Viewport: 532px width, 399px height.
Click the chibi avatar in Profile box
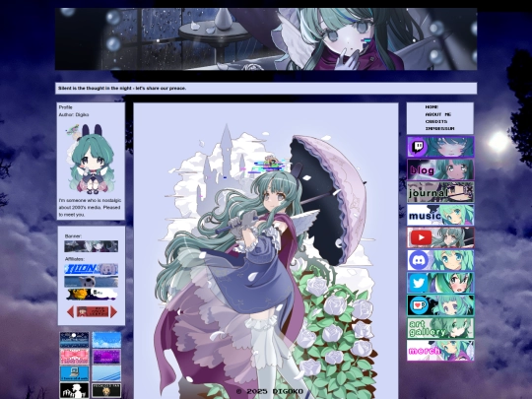coord(91,160)
